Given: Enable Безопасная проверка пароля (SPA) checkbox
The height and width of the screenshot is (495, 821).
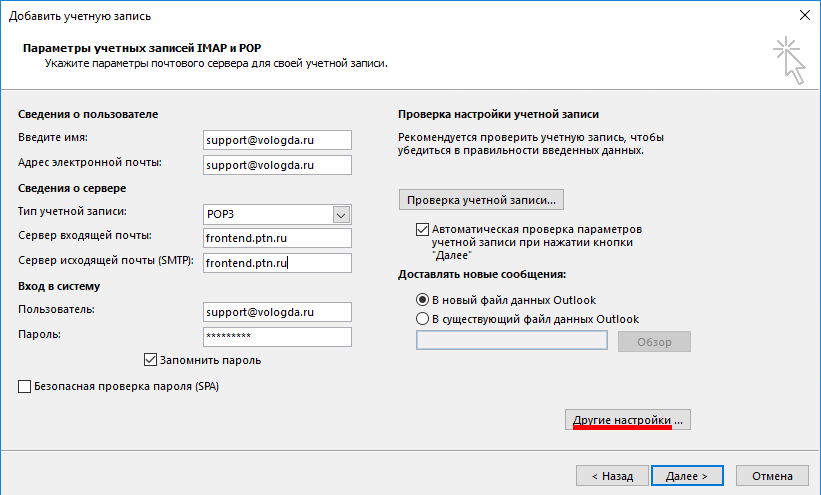Looking at the screenshot, I should coord(25,386).
